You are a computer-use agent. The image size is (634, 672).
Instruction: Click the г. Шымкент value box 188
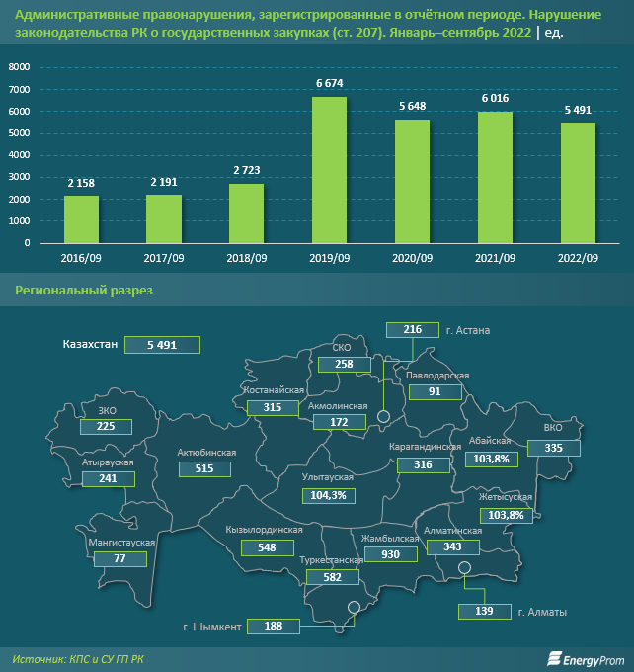(274, 627)
